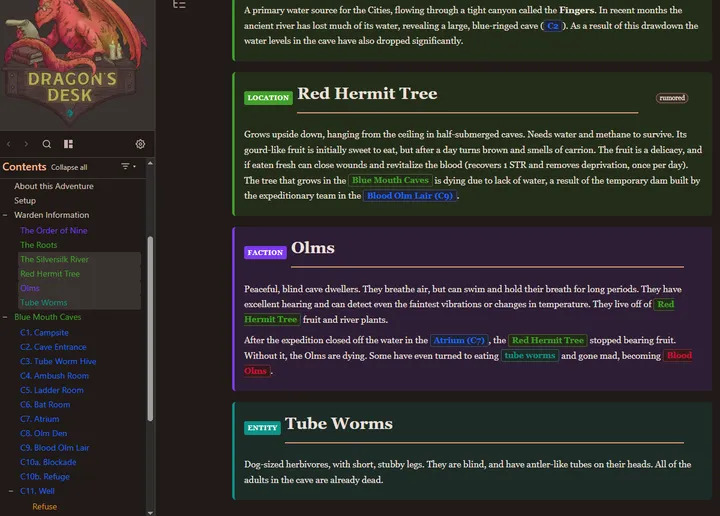720x516 pixels.
Task: Open The Order of Nine
Action: (x=54, y=230)
